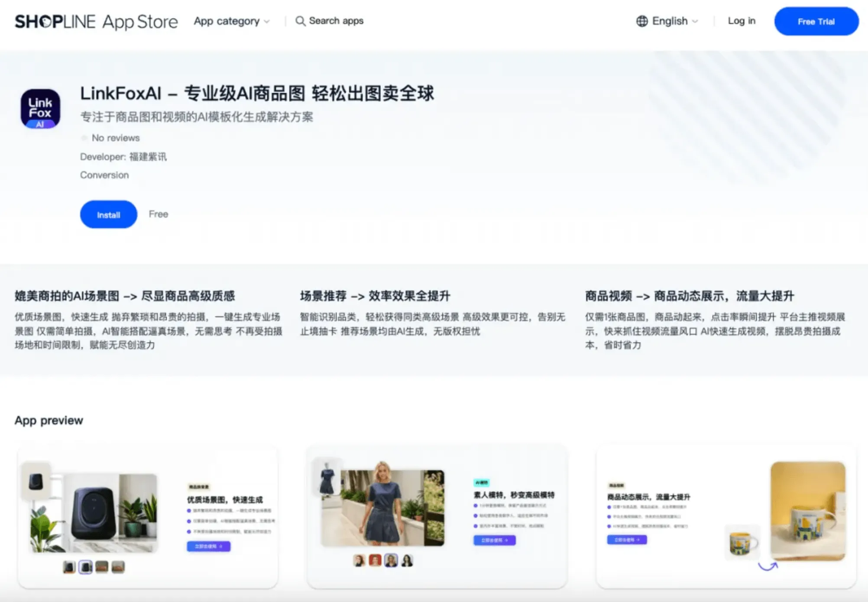Click the small mug thumbnail in third preview
The width and height of the screenshot is (868, 602).
(x=743, y=543)
